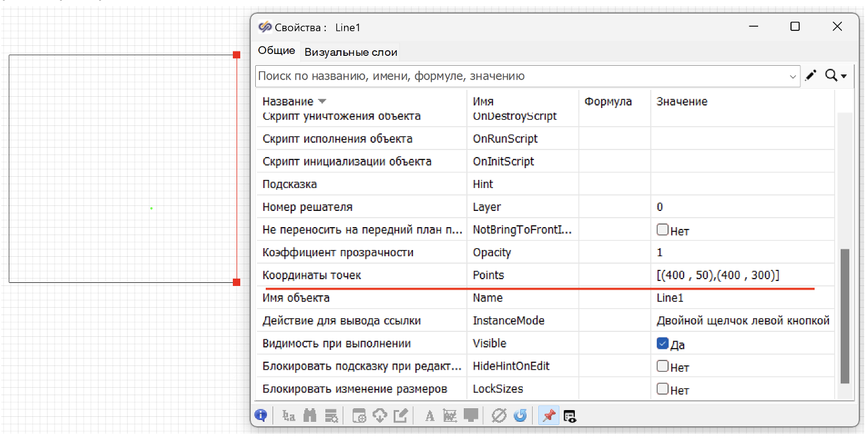
Task: Select the Общие tab
Action: tap(276, 51)
